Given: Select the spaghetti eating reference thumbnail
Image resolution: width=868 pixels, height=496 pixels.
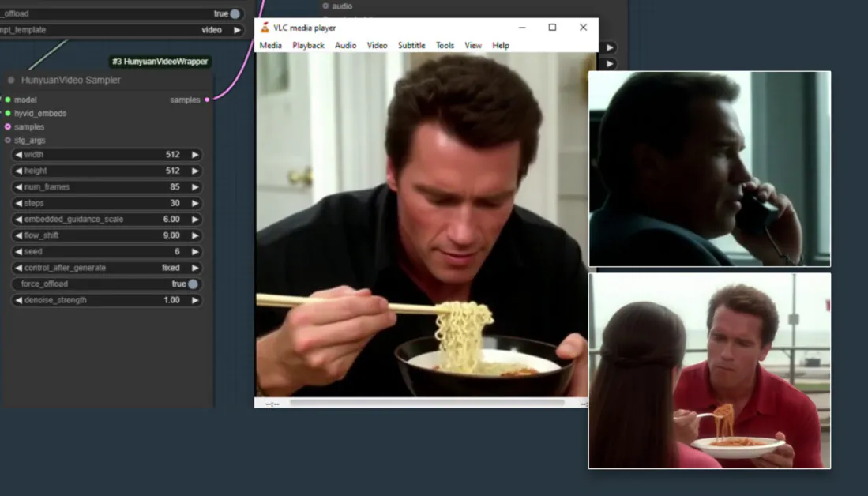Looking at the screenshot, I should (x=709, y=371).
